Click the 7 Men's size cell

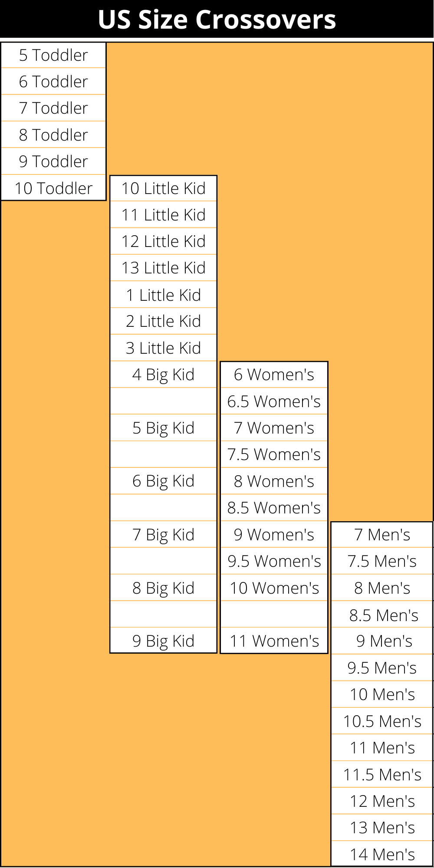pyautogui.click(x=382, y=535)
